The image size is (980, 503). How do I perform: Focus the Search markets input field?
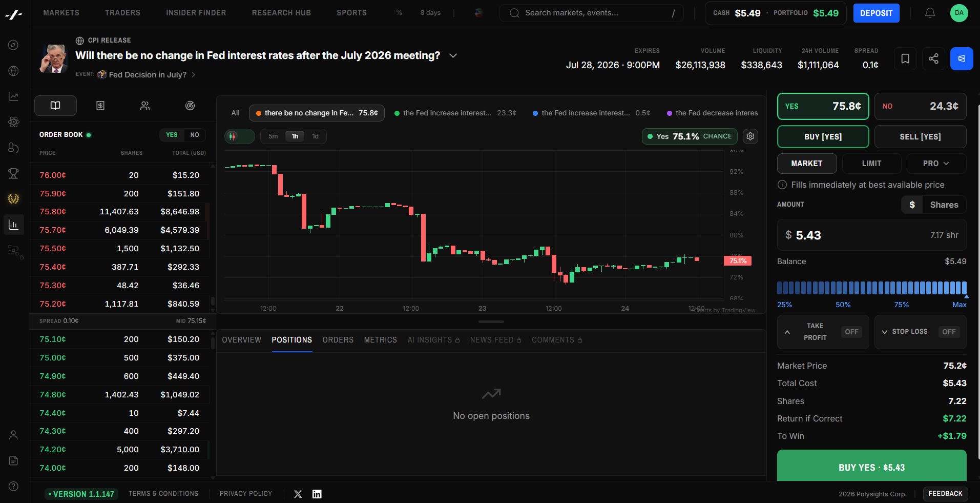(592, 13)
